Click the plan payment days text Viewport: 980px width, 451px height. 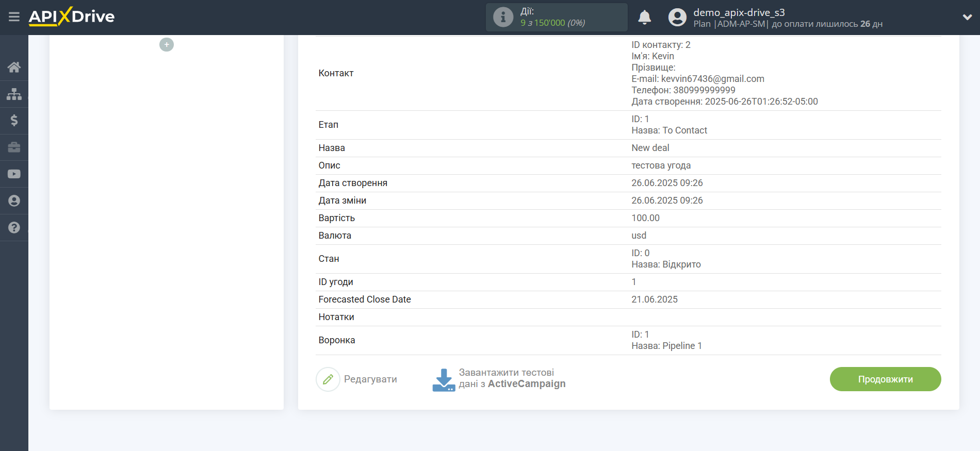(788, 24)
